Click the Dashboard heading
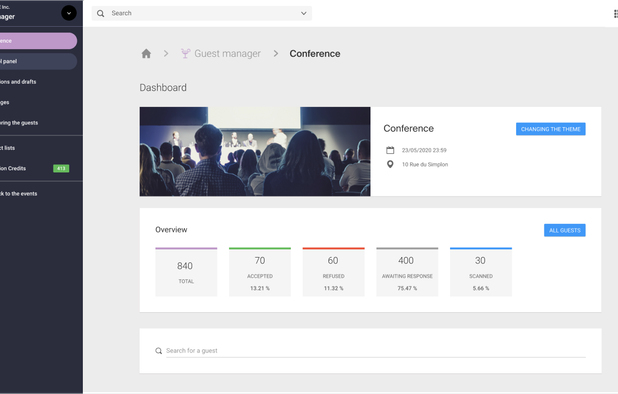 tap(163, 87)
